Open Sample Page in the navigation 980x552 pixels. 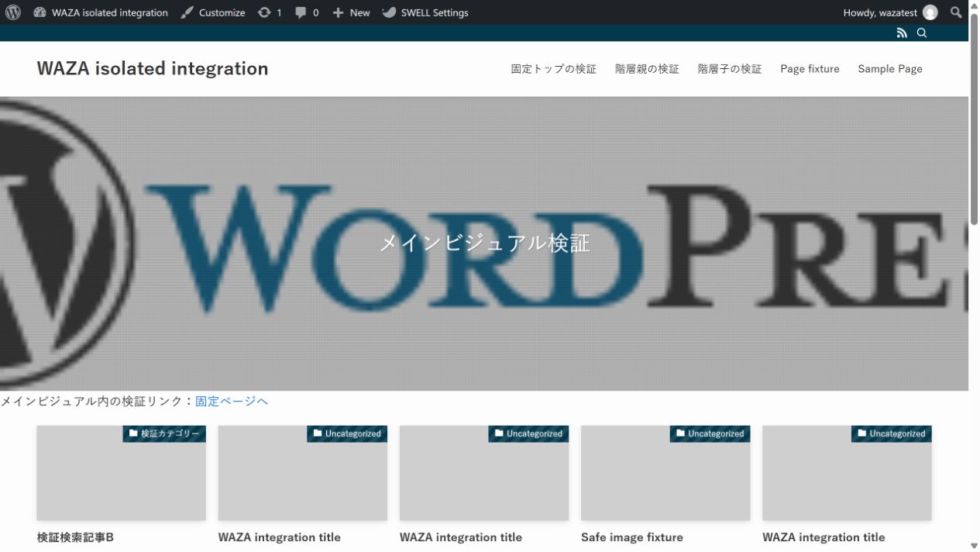(x=890, y=69)
